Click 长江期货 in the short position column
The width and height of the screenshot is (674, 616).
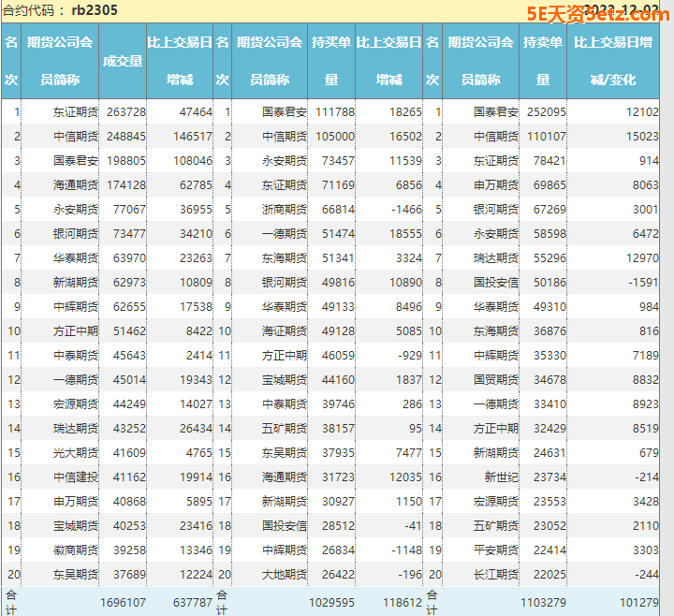[x=496, y=574]
